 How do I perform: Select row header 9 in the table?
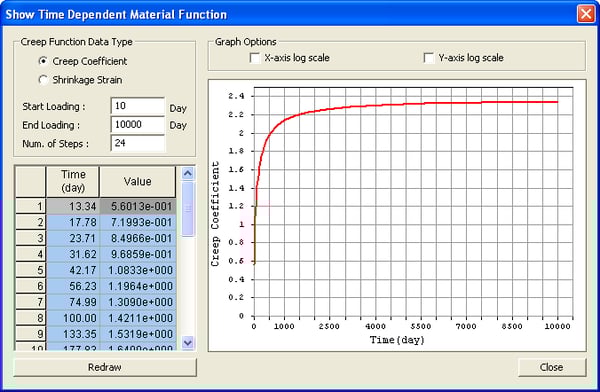coord(31,334)
